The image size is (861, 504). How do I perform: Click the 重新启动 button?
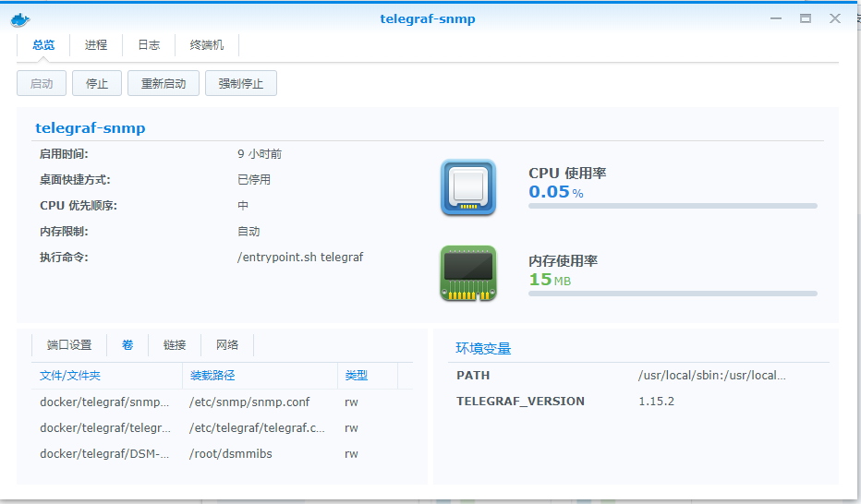164,83
